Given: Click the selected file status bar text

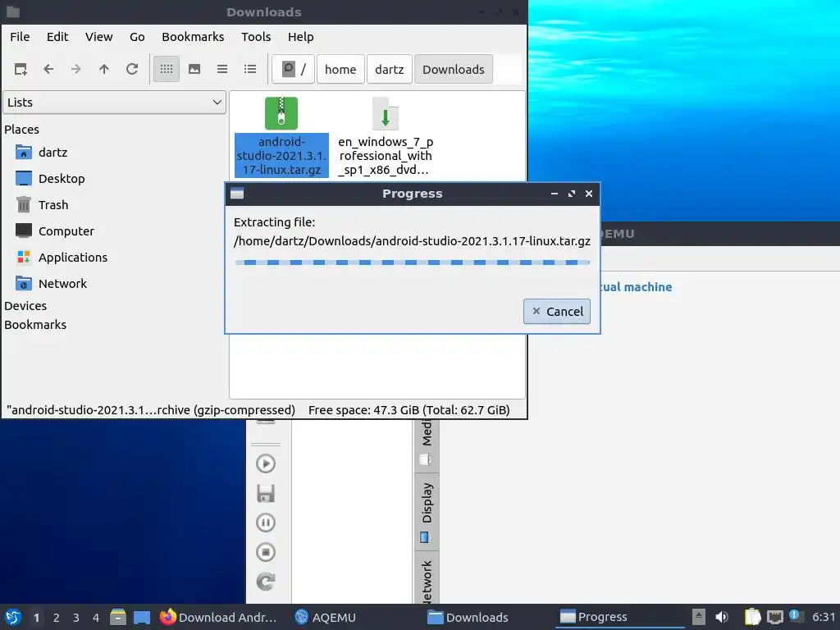Looking at the screenshot, I should click(151, 410).
